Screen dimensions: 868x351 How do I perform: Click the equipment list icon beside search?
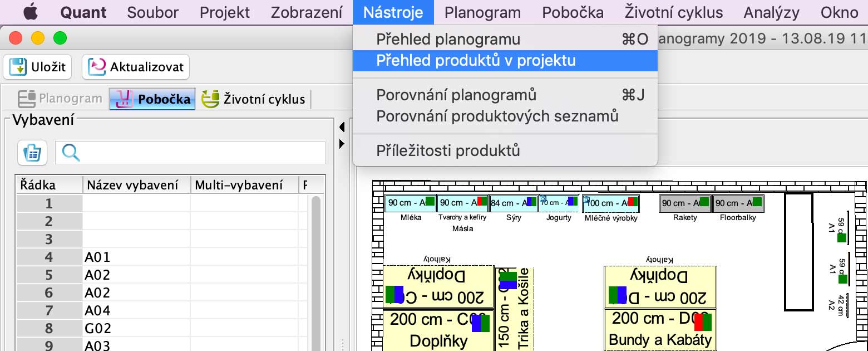pyautogui.click(x=32, y=153)
